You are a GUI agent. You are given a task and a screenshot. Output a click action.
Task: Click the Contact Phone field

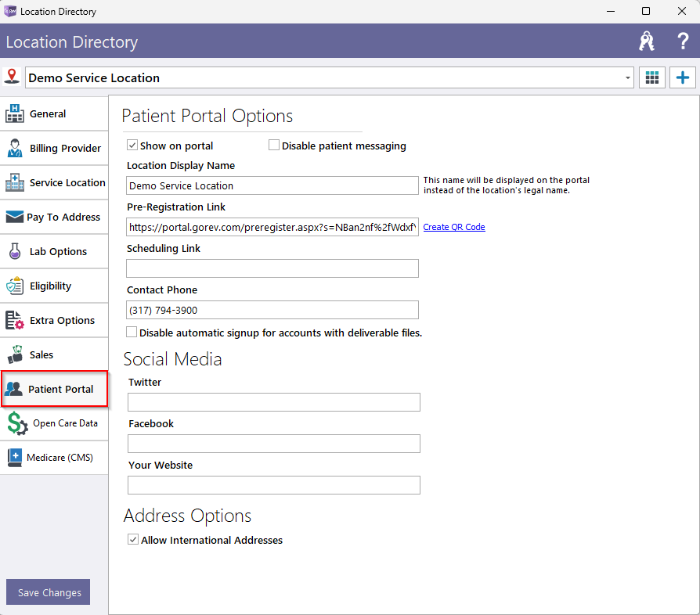(x=272, y=310)
